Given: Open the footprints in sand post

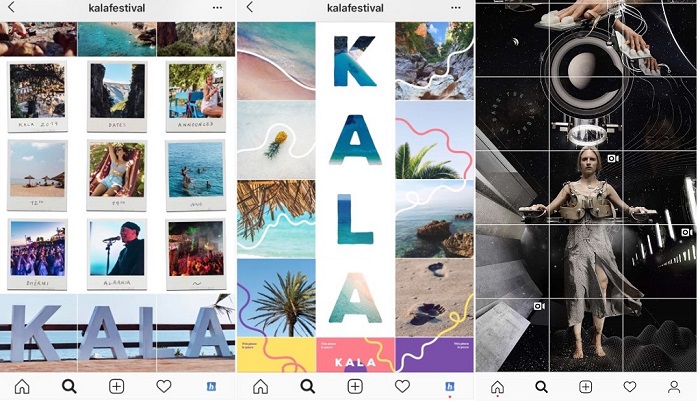Looking at the screenshot, I should point(434,298).
